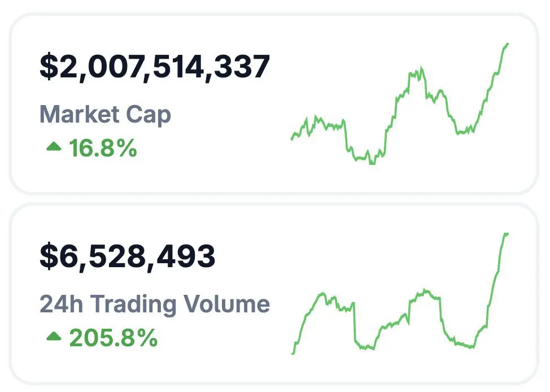This screenshot has width=550, height=392.
Task: Click the Market Cap sparkline chart
Action: tap(400, 104)
